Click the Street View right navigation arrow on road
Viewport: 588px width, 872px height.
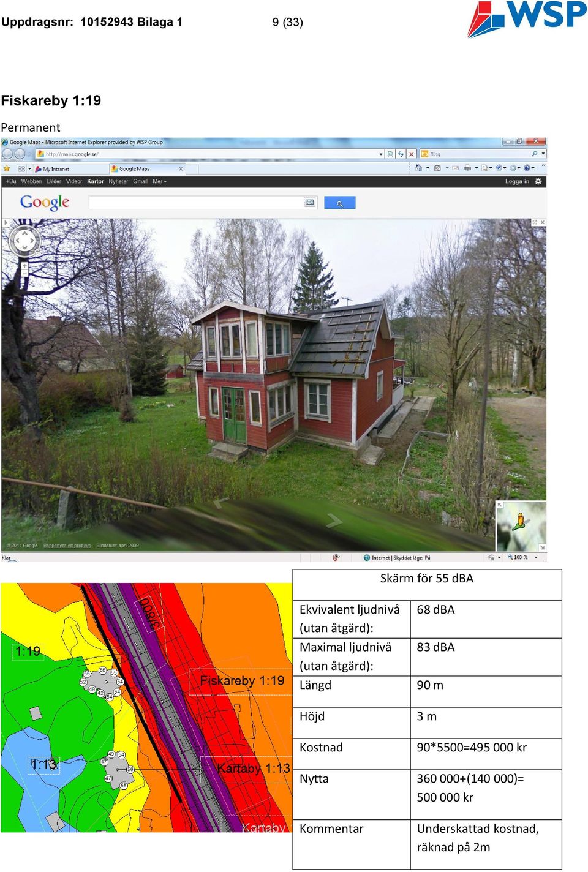tap(334, 521)
